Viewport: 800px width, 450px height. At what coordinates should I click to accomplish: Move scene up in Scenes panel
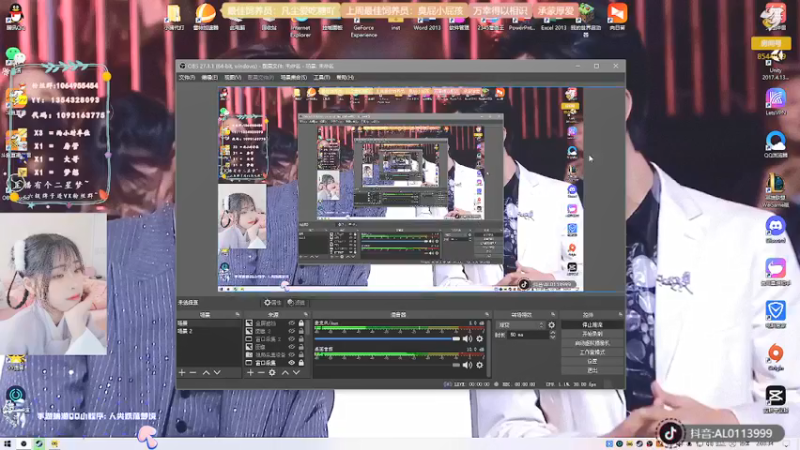[206, 373]
